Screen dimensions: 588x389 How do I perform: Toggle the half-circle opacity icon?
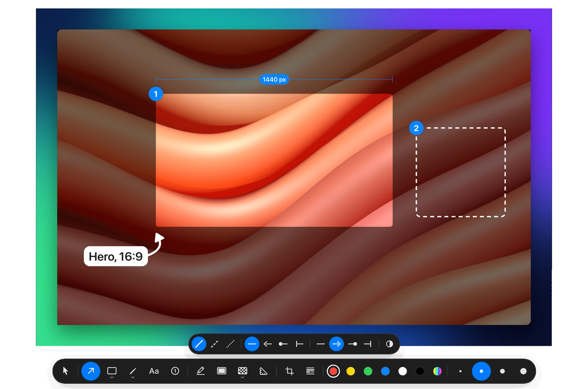pos(389,344)
